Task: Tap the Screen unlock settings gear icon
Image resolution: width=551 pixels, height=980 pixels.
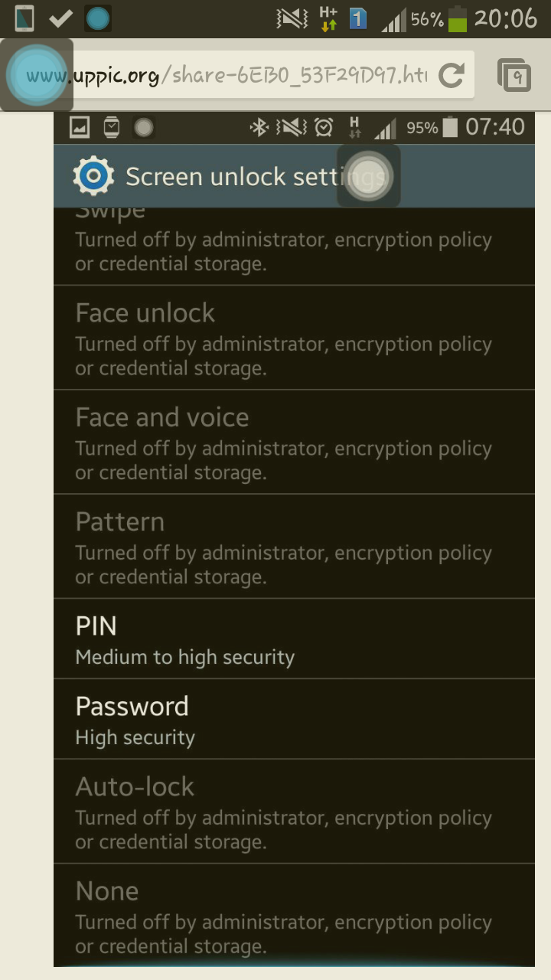Action: (x=93, y=176)
